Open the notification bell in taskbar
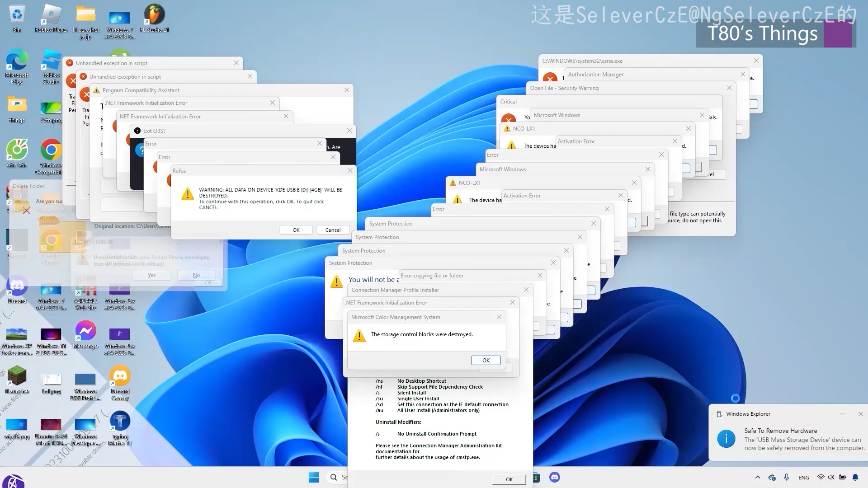 855,477
